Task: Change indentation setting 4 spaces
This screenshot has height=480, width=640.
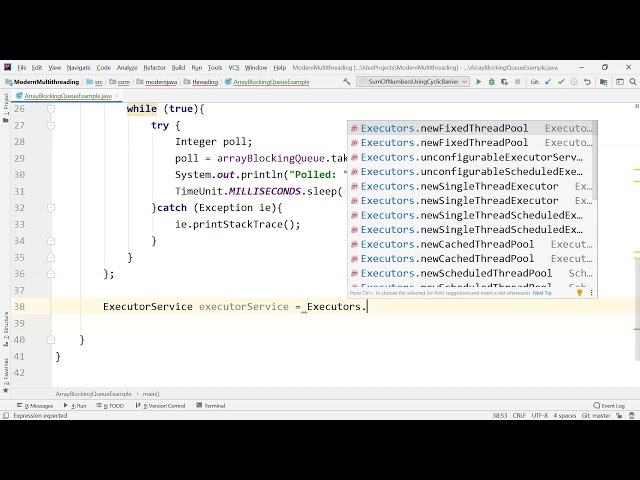Action: 564,416
